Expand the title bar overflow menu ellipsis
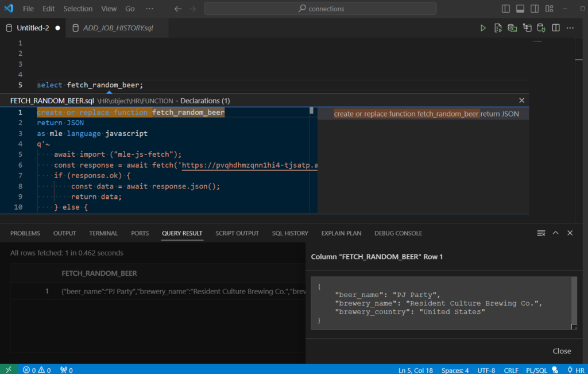Viewport: 588px width, 374px height. [149, 9]
